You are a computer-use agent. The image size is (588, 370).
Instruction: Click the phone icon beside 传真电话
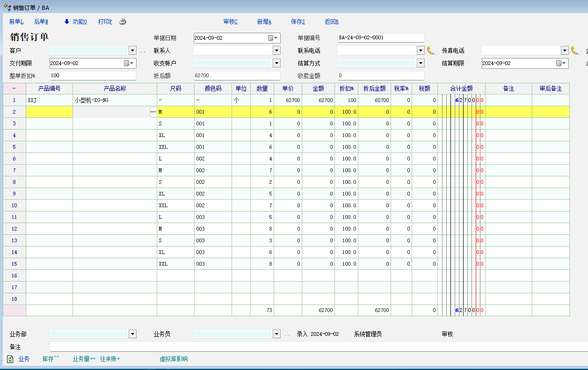(x=575, y=51)
